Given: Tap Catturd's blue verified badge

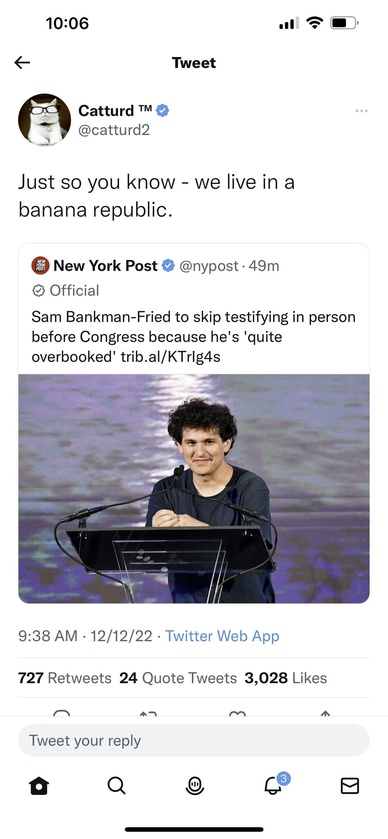Looking at the screenshot, I should pos(163,111).
